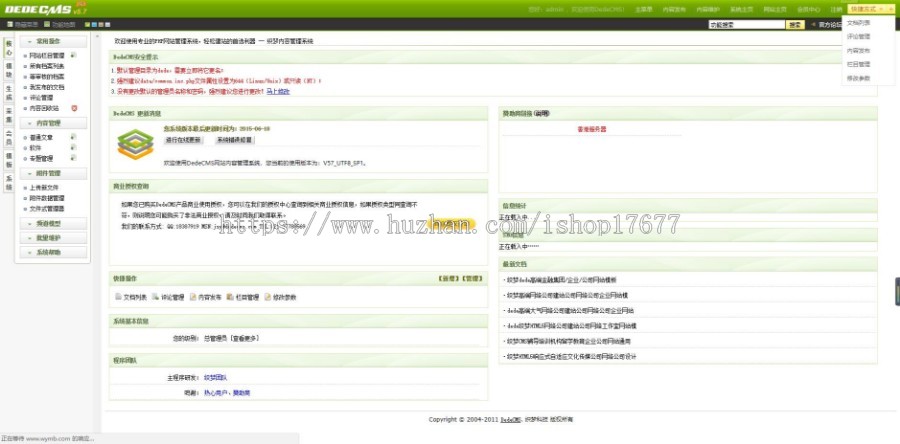The image size is (900, 444).
Task: Select the green theme color square
Action: coord(87,25)
